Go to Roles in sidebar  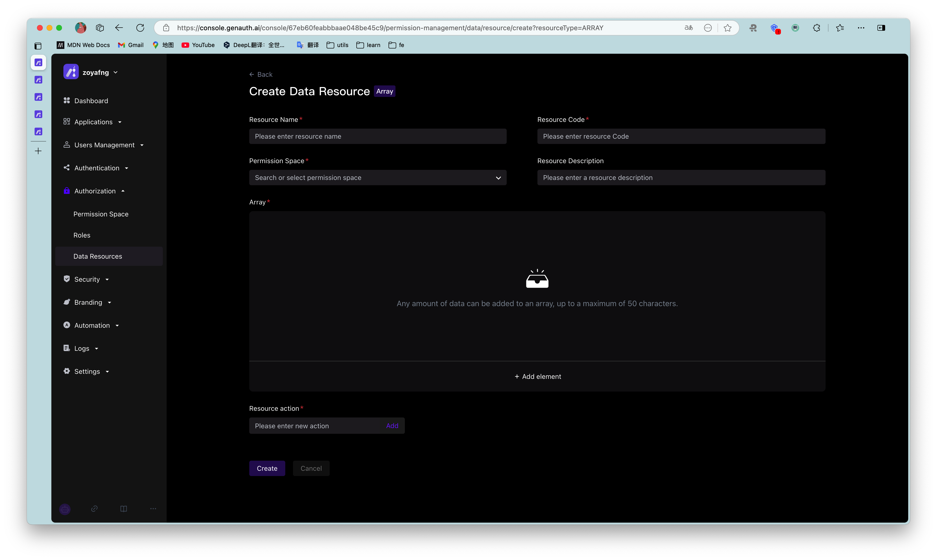tap(82, 235)
